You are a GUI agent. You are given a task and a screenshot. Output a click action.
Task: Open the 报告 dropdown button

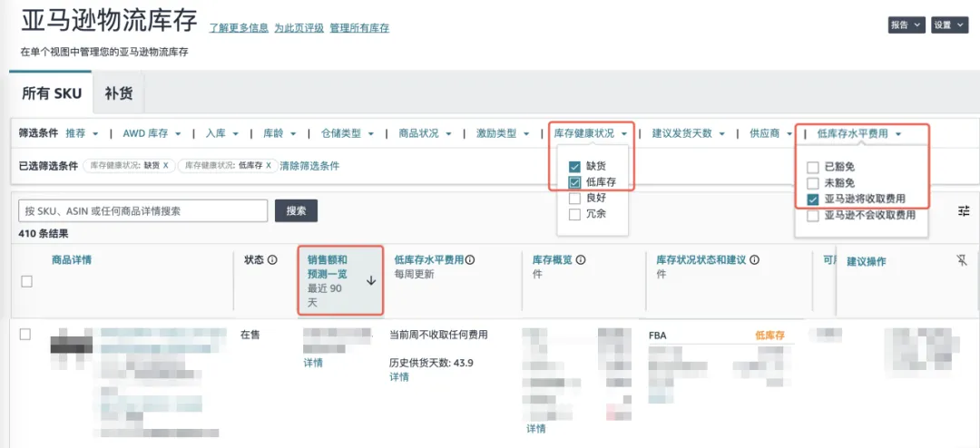click(906, 25)
